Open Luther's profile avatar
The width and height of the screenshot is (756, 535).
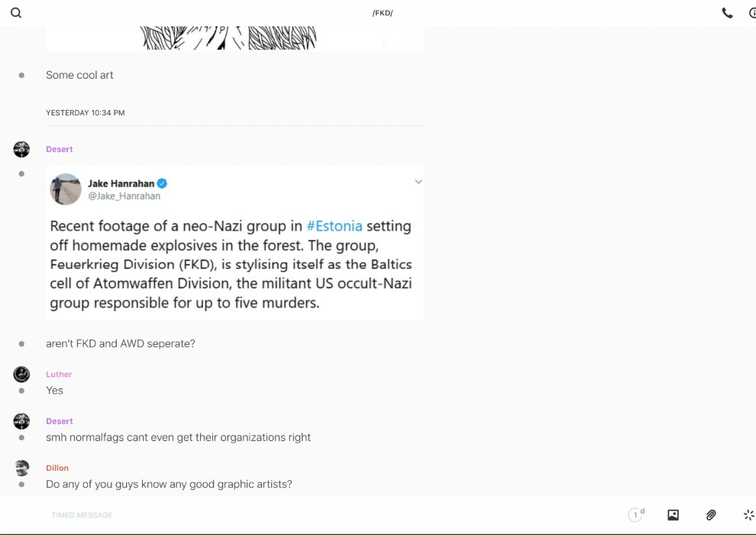(21, 374)
